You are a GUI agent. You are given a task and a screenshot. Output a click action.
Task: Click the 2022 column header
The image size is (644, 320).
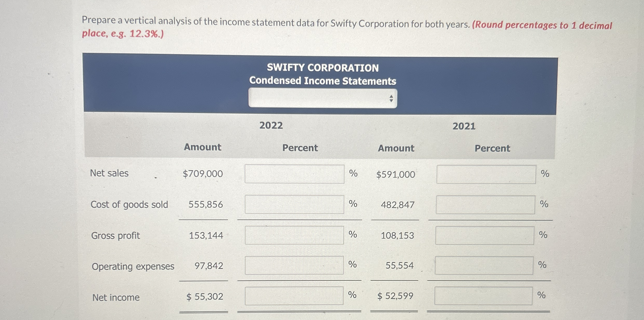pyautogui.click(x=271, y=126)
